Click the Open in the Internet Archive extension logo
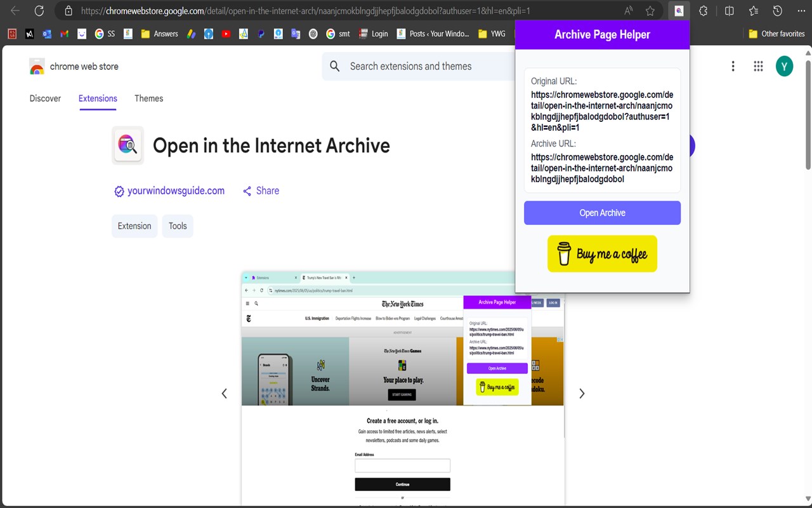812x508 pixels. (128, 145)
